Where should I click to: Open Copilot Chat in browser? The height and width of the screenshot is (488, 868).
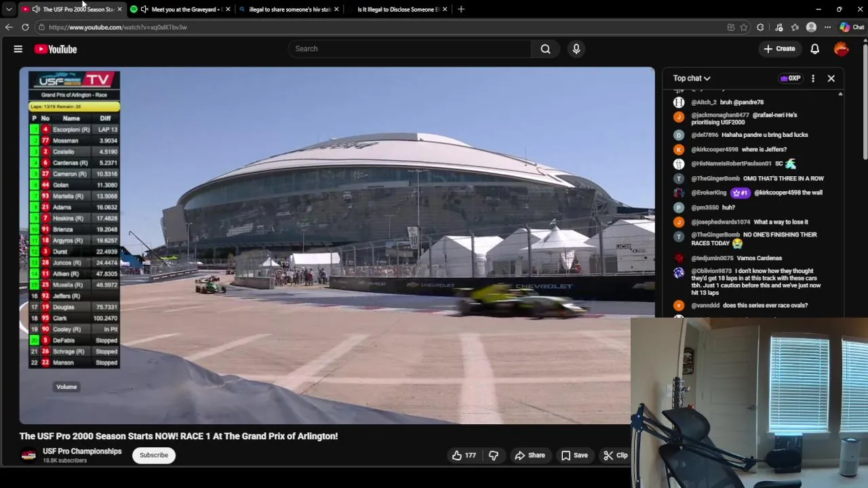pyautogui.click(x=852, y=27)
